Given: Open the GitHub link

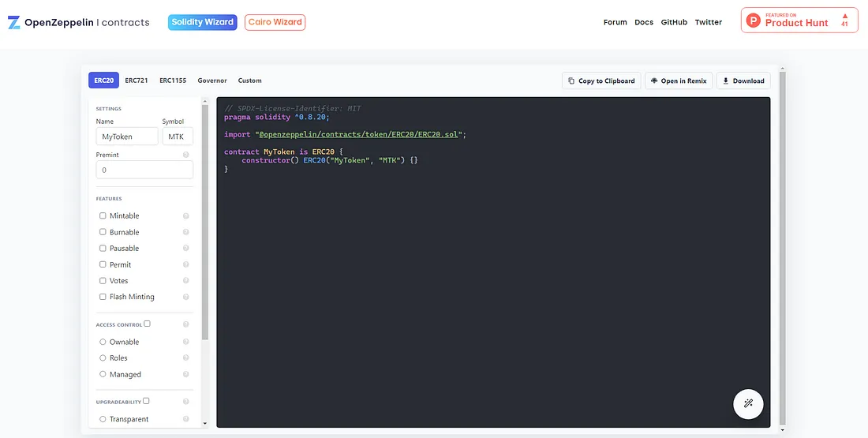Looking at the screenshot, I should point(674,23).
